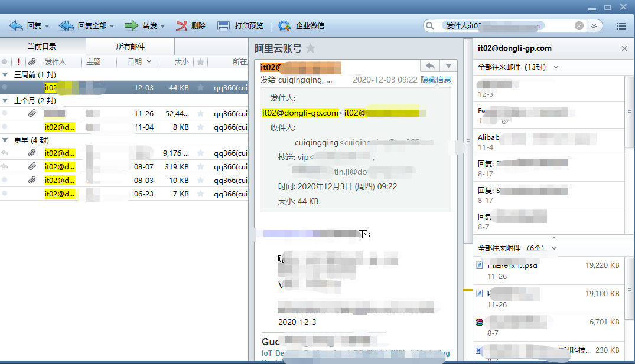Open 企业微信 from the toolbar
The width and height of the screenshot is (635, 364).
point(301,26)
